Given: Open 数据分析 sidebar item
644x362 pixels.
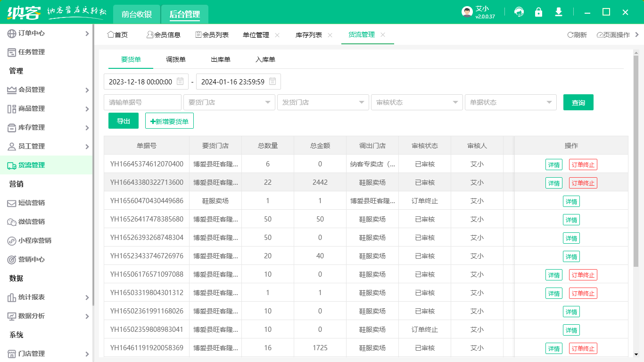Looking at the screenshot, I should pos(46,316).
